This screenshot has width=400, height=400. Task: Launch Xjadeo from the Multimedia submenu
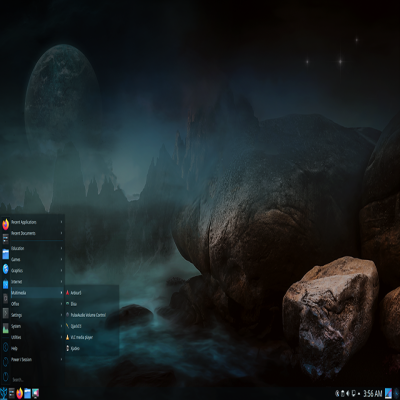tap(92, 348)
